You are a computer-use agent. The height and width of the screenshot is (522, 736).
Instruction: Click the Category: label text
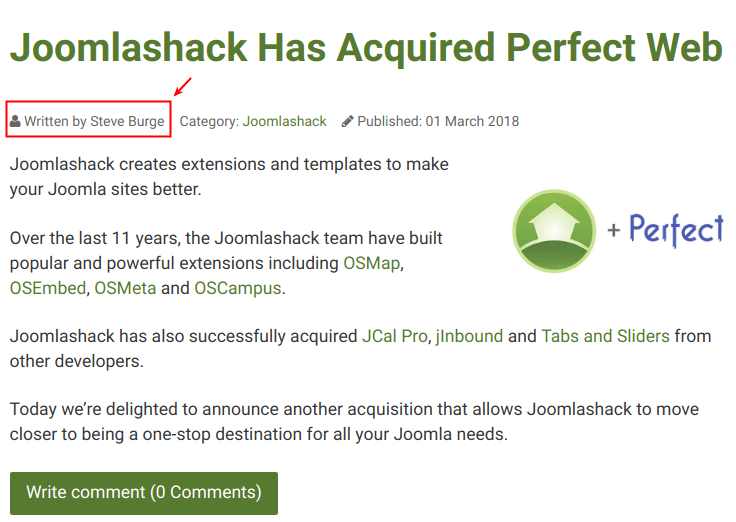pyautogui.click(x=209, y=121)
